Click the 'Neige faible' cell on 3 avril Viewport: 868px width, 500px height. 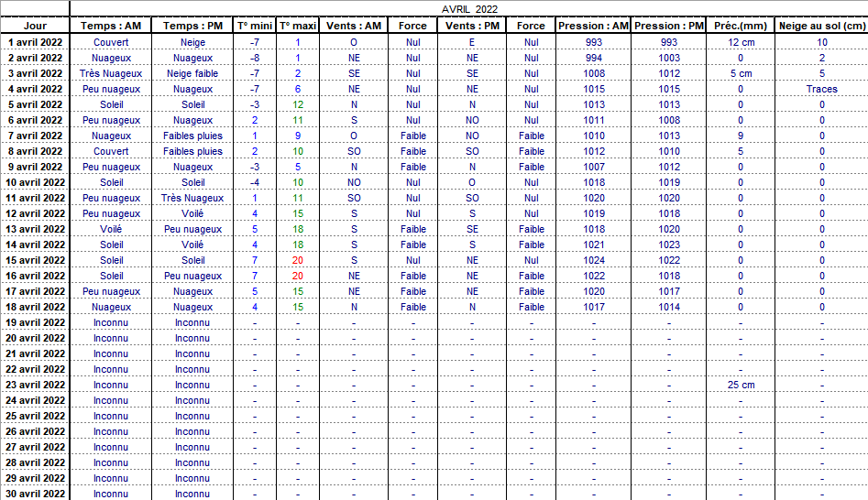click(192, 73)
